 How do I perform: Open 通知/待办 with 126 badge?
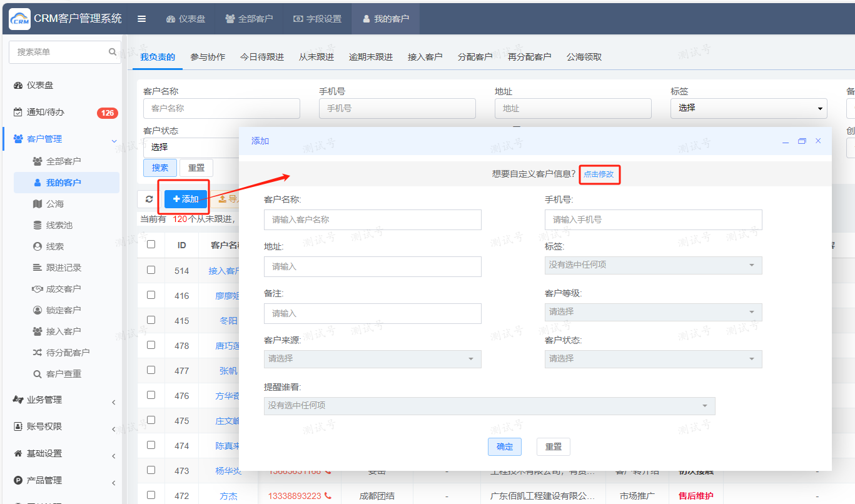click(45, 113)
